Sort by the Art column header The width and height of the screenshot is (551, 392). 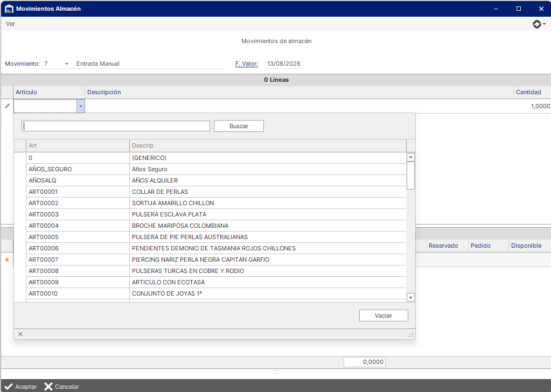(78, 145)
